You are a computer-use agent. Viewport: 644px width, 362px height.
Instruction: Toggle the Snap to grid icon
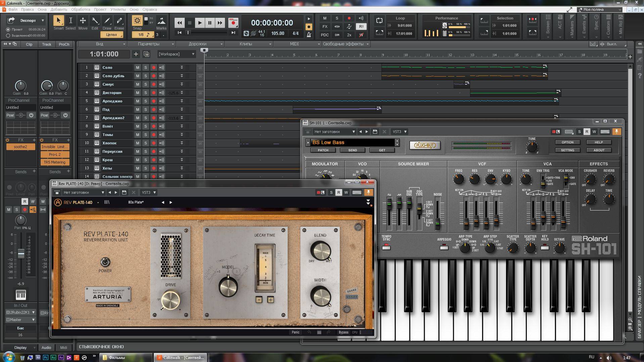coord(137,21)
